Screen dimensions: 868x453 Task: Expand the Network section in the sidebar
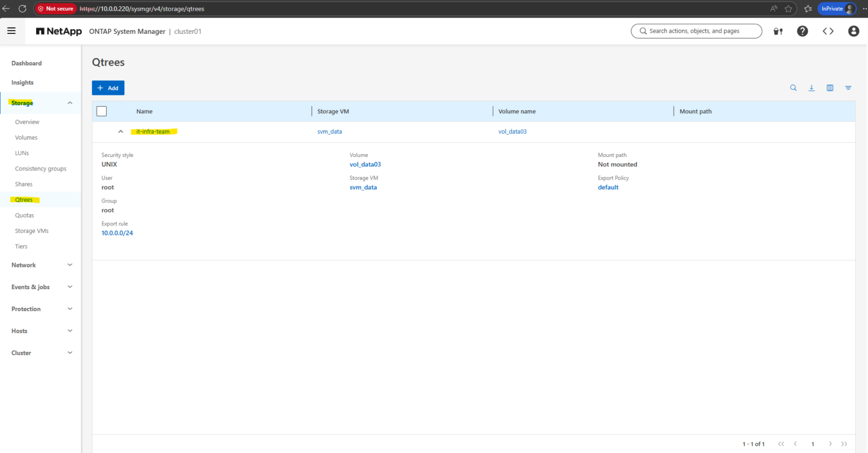(x=70, y=265)
